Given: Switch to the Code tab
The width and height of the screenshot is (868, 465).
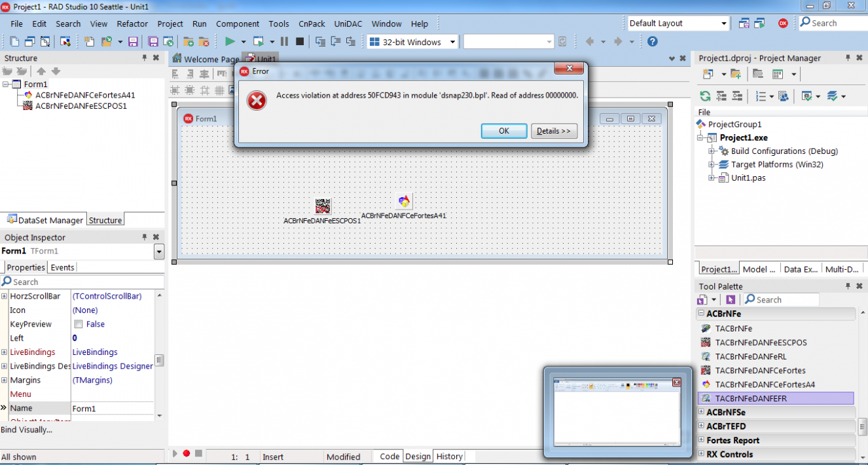Looking at the screenshot, I should [389, 456].
